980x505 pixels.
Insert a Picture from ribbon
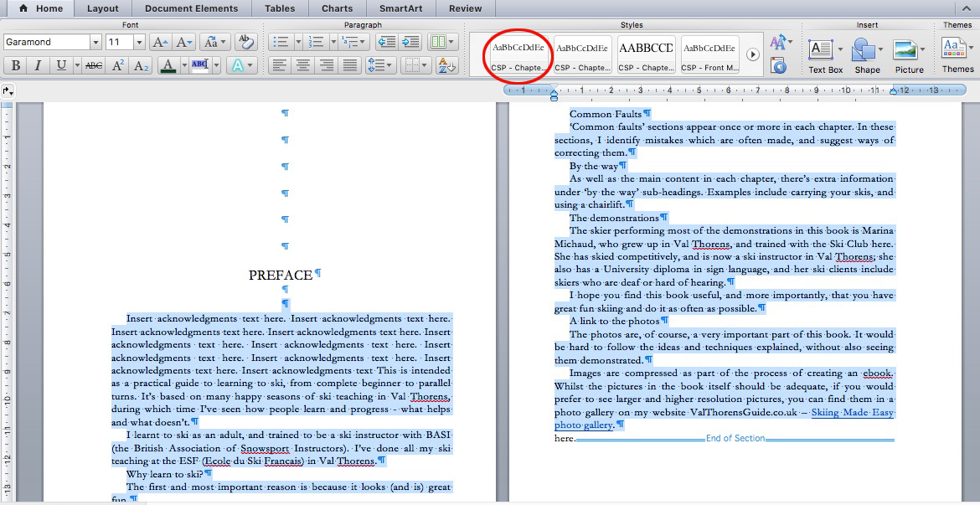coord(909,54)
